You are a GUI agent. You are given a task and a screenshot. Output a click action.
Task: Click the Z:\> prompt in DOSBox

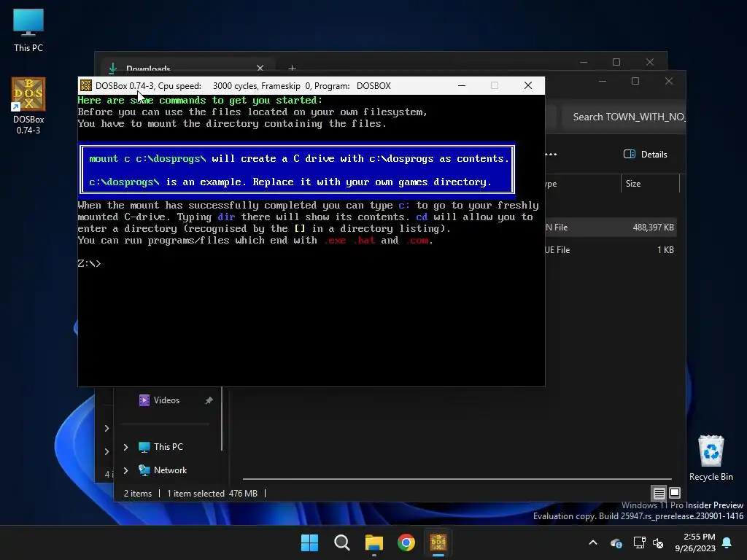click(x=90, y=263)
